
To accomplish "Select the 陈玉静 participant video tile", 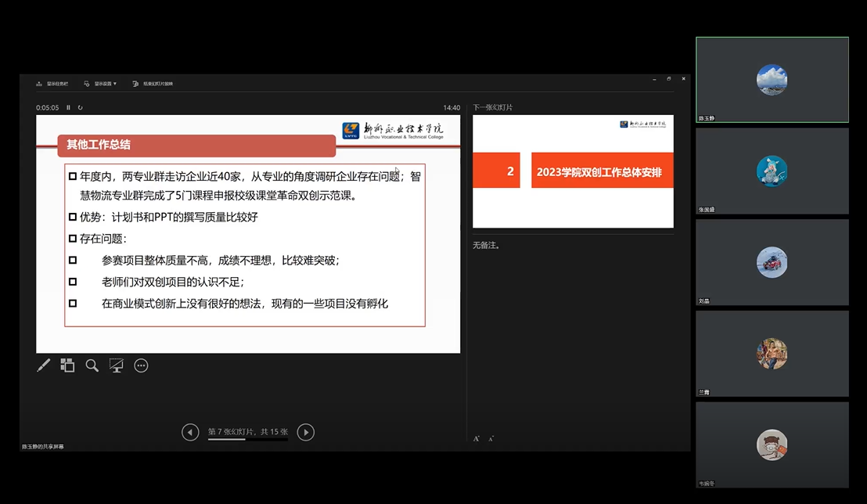I will pyautogui.click(x=772, y=80).
